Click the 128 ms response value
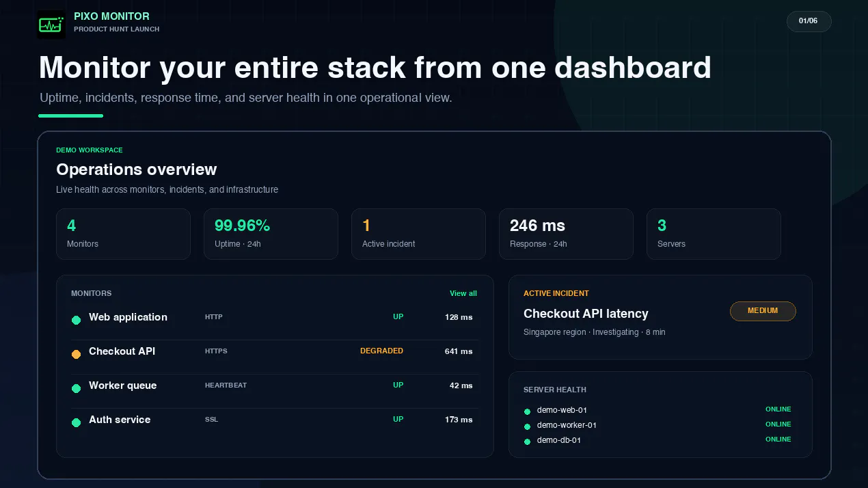 click(459, 317)
